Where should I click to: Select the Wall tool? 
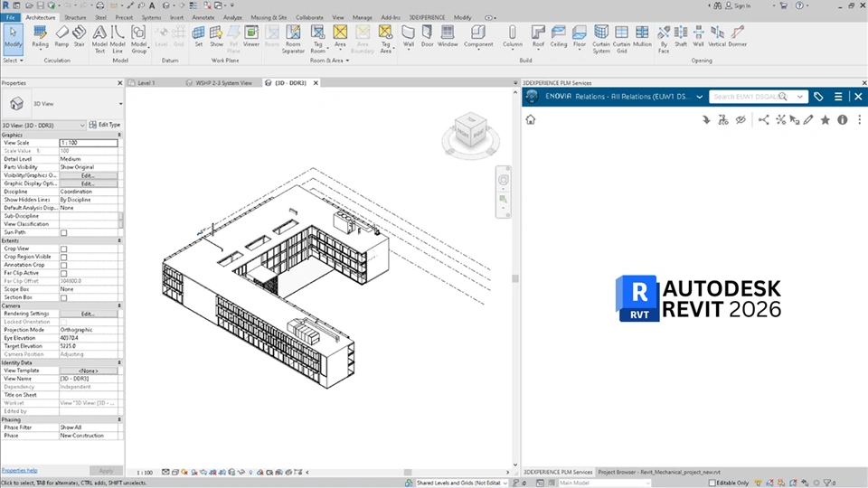coord(409,37)
